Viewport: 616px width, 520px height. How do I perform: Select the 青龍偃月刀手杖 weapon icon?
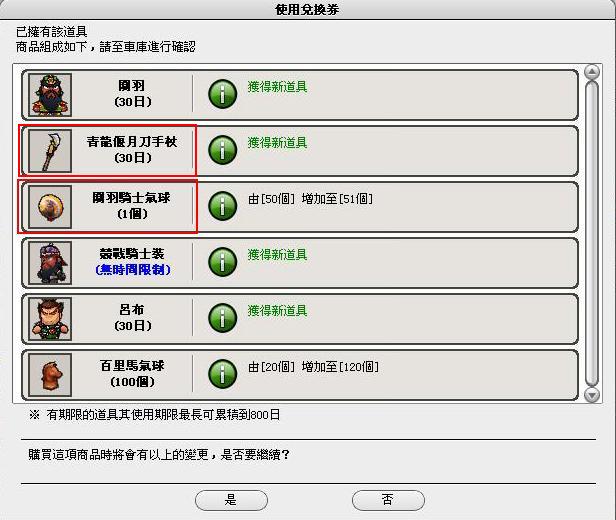tap(50, 151)
